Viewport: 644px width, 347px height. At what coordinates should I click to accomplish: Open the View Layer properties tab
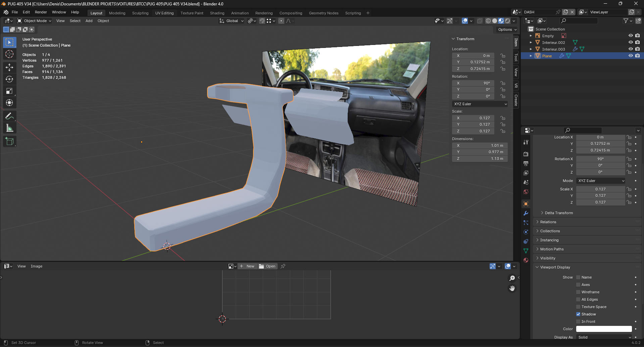pos(526,173)
